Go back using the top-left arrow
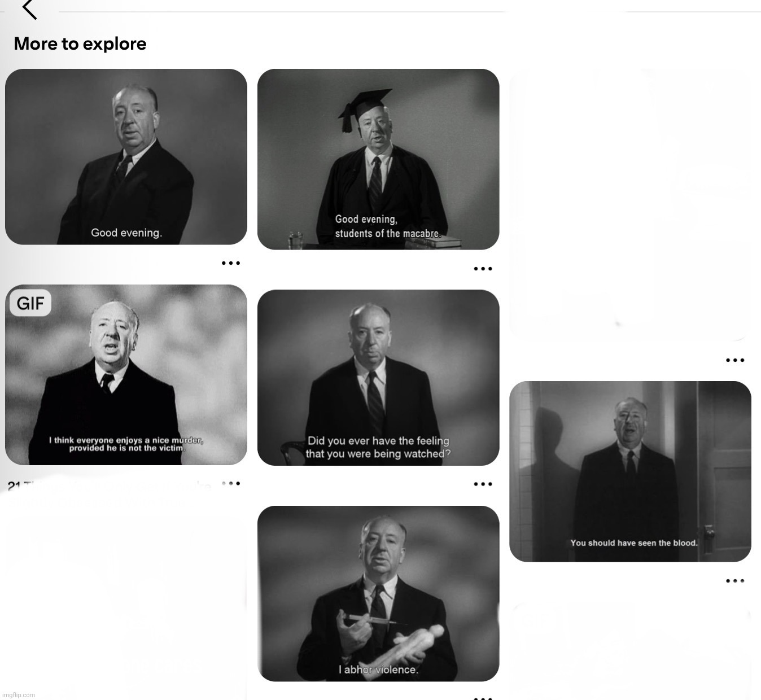 pyautogui.click(x=29, y=9)
